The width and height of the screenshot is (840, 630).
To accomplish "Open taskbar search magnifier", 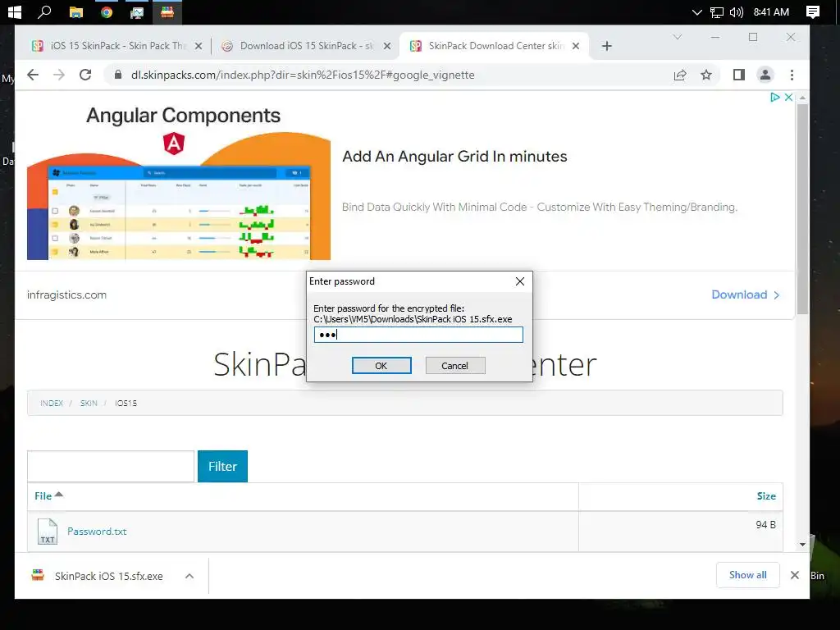I will (x=44, y=11).
